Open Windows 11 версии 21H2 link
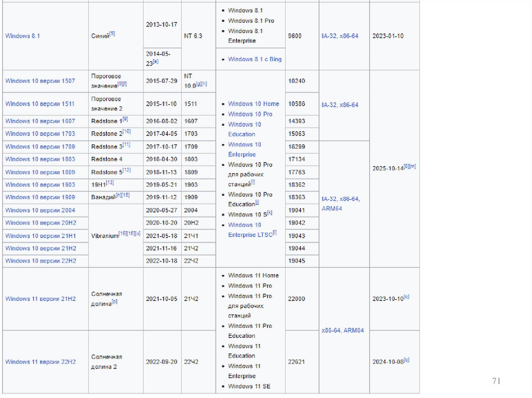The height and width of the screenshot is (398, 532). (41, 299)
